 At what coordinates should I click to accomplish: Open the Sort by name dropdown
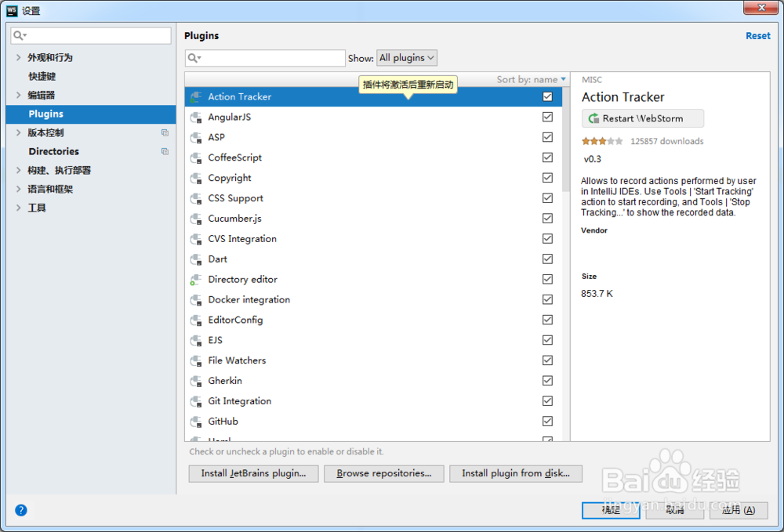531,79
